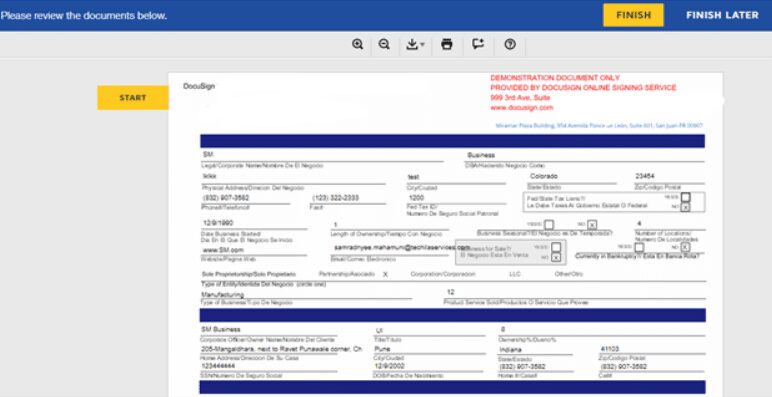
Task: Choose FINISH LATER
Action: click(722, 15)
